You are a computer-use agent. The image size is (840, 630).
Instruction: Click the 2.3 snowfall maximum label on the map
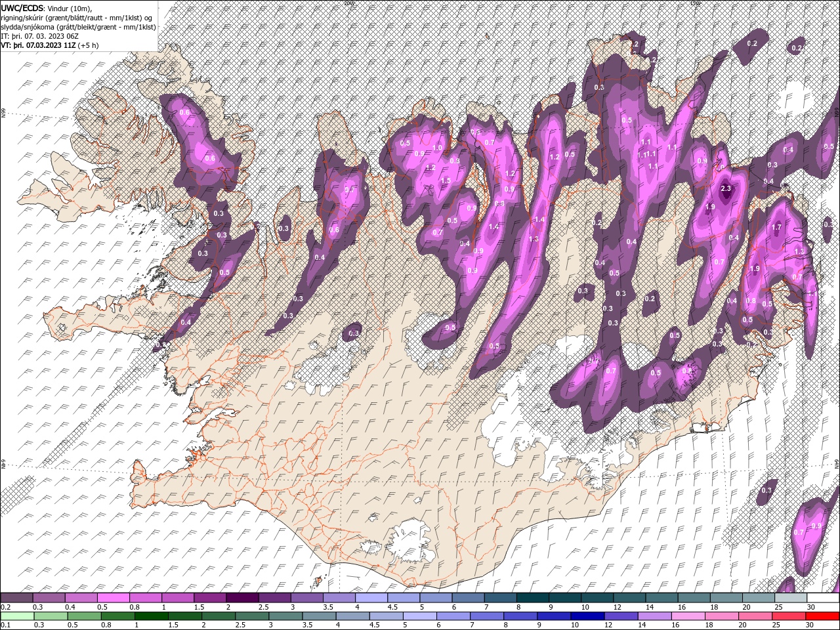(726, 188)
